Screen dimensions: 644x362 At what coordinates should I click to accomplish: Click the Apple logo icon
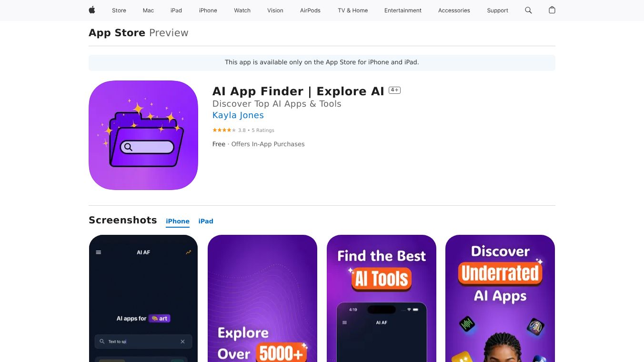pyautogui.click(x=92, y=10)
